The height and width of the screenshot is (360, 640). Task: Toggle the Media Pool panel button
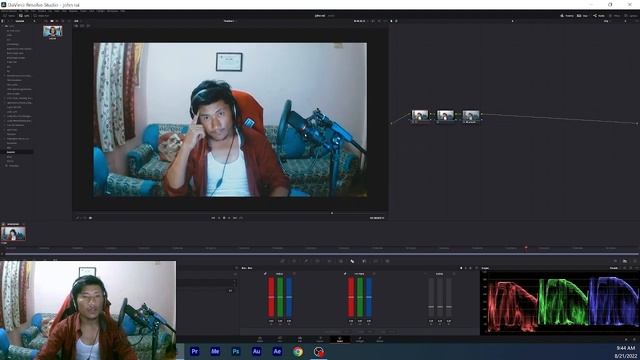[41, 16]
